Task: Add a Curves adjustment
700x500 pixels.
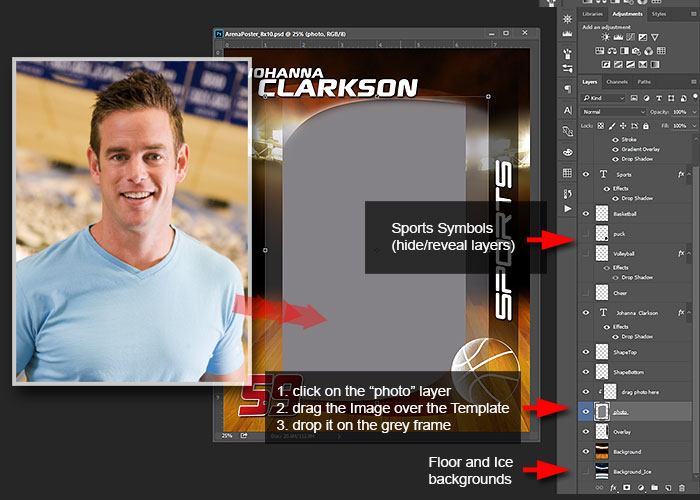Action: click(x=630, y=37)
